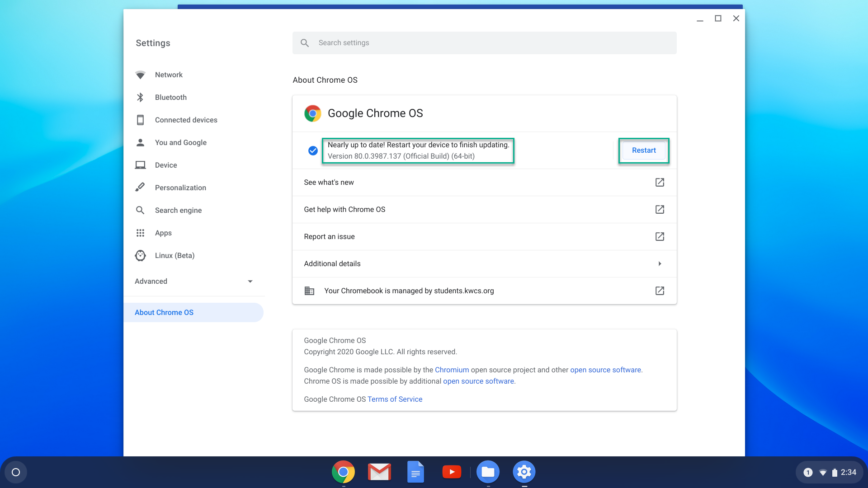Screen dimensions: 868x488
Task: Open Gmail from the shelf
Action: pyautogui.click(x=379, y=472)
